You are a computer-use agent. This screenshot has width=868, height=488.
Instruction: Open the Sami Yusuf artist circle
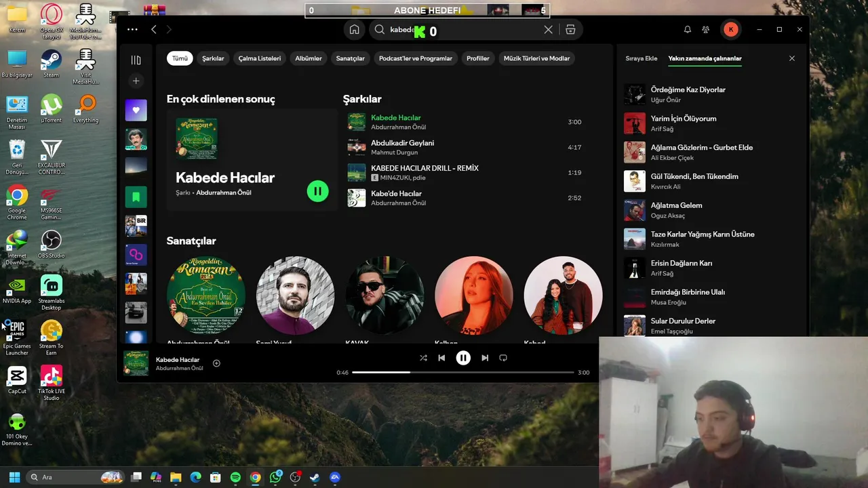click(295, 296)
